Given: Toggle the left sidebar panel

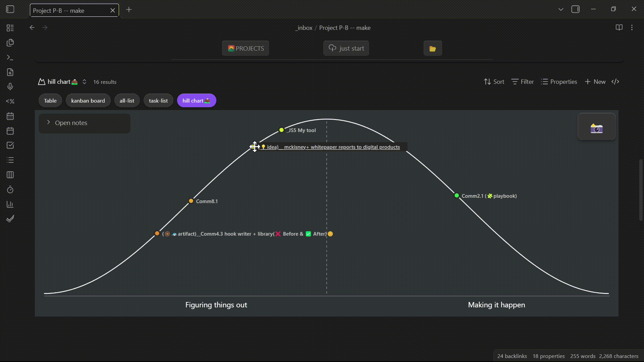Looking at the screenshot, I should coord(10,9).
